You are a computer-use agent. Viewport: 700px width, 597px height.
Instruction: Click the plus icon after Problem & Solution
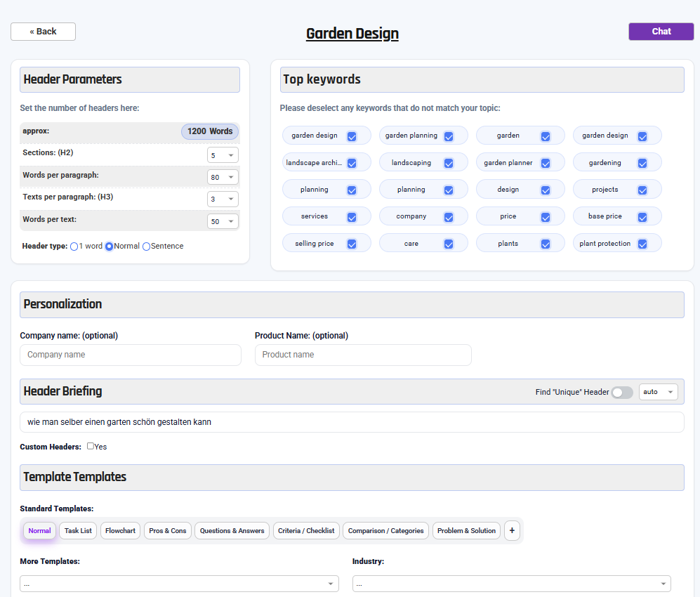[x=512, y=531]
